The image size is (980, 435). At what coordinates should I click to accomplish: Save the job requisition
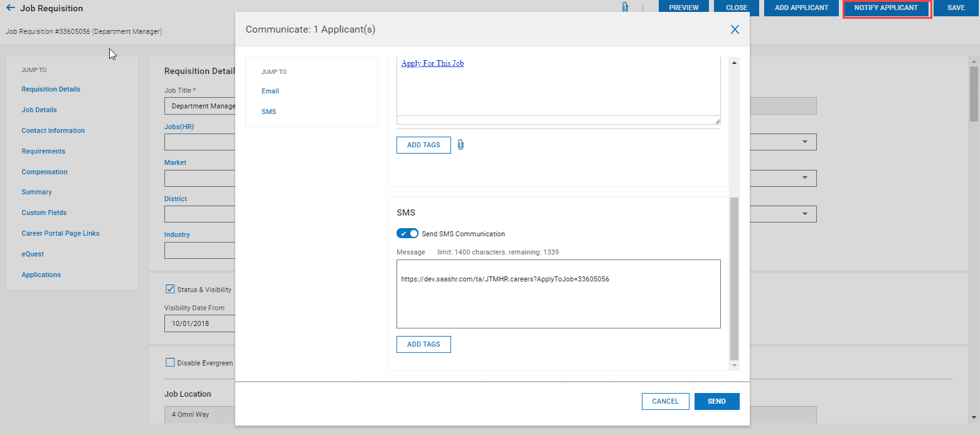pyautogui.click(x=956, y=8)
